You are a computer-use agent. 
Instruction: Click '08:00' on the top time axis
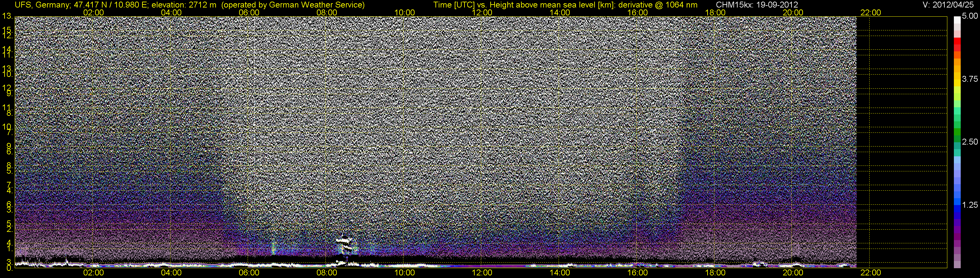(x=327, y=12)
